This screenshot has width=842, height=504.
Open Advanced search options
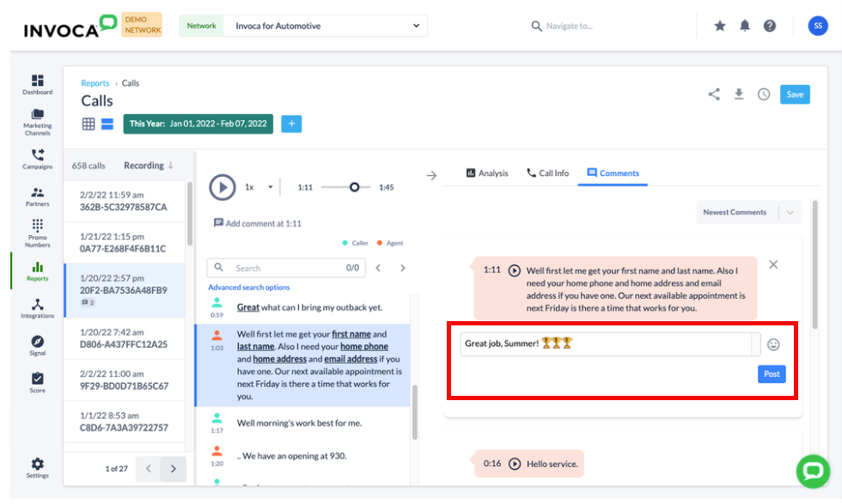click(x=249, y=287)
